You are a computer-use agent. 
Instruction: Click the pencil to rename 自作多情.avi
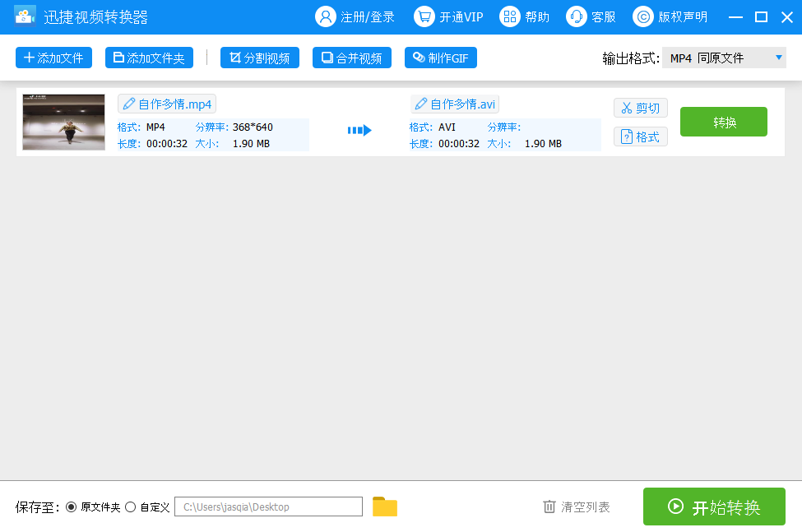420,104
